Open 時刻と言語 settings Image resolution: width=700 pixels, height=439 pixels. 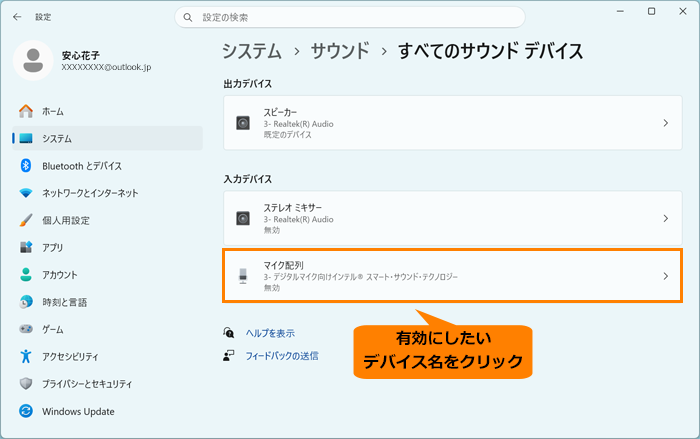coord(108,302)
